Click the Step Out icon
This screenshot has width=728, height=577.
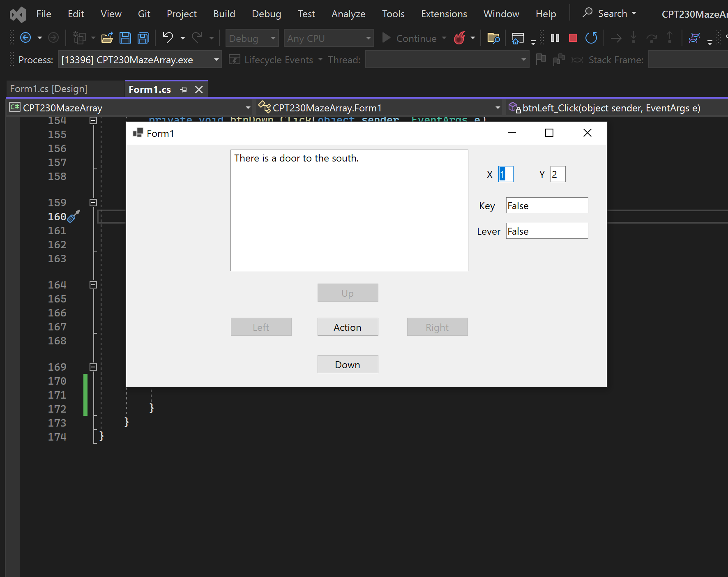click(670, 38)
